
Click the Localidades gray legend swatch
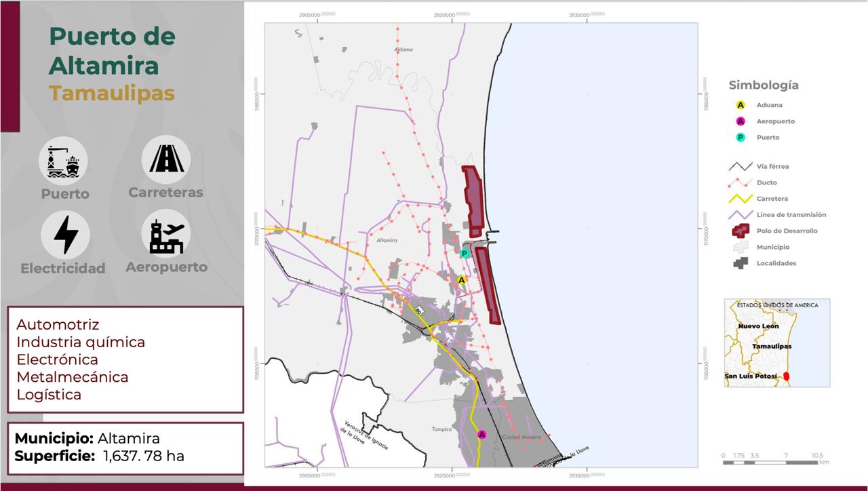coord(741,263)
